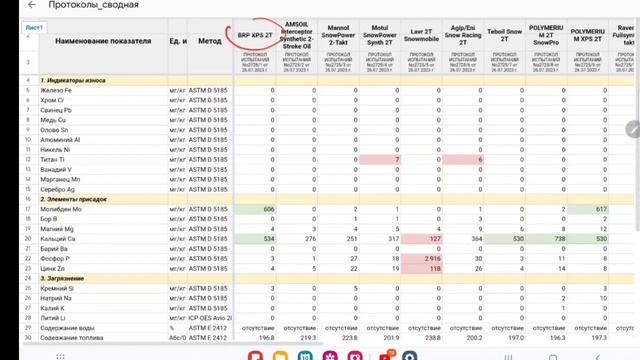Screen dimensions: 640x360
Task: Open the red app with notification badge
Action: click(387, 355)
